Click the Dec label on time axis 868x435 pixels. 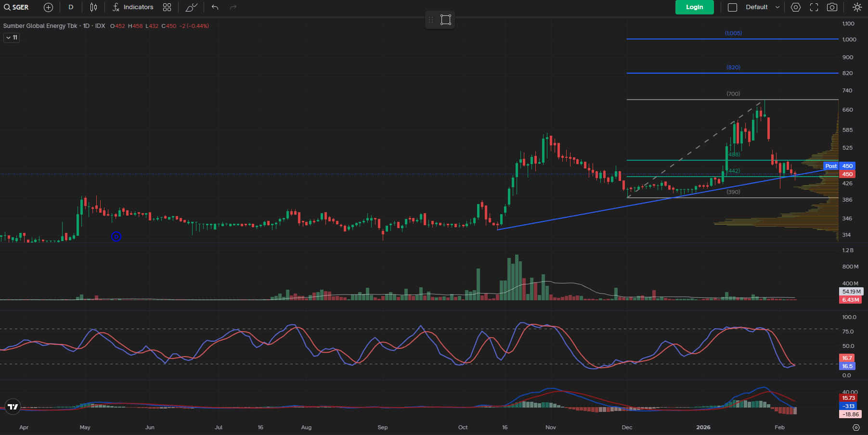627,427
